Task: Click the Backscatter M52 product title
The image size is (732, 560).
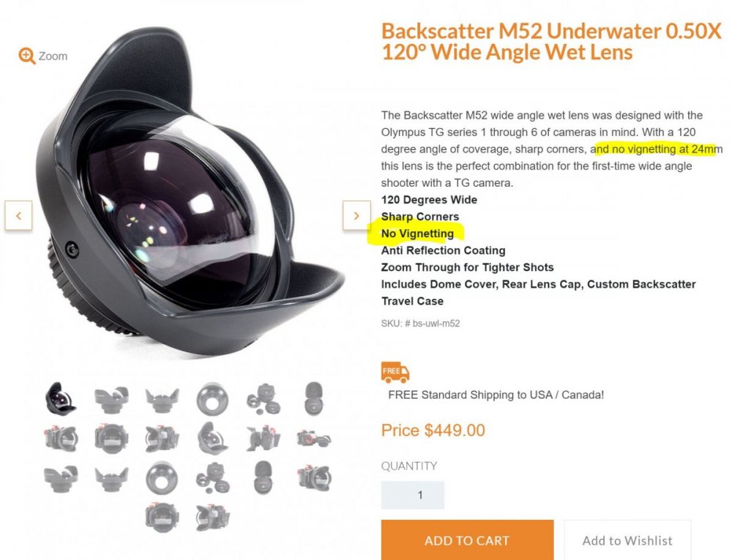Action: (551, 42)
